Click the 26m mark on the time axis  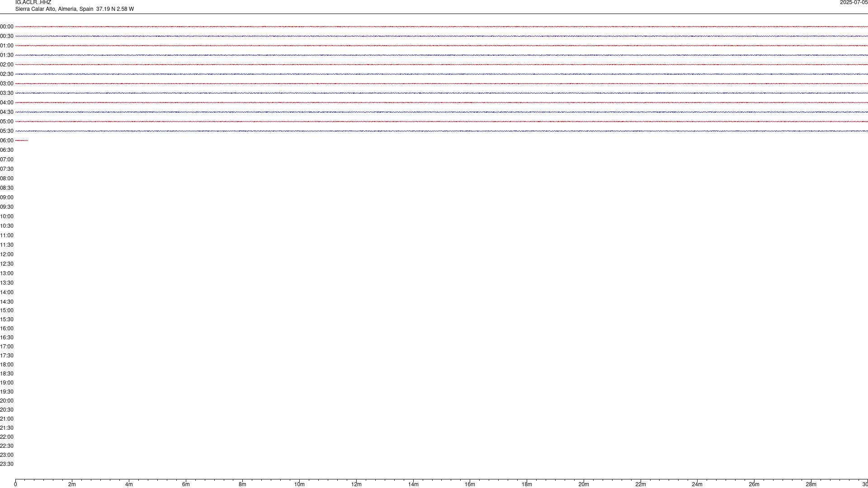coord(754,484)
